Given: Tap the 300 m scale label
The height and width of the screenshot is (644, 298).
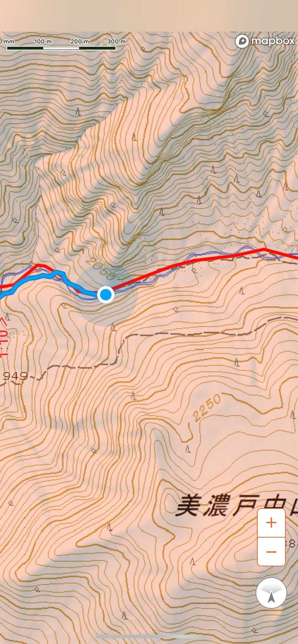Looking at the screenshot, I should [117, 41].
